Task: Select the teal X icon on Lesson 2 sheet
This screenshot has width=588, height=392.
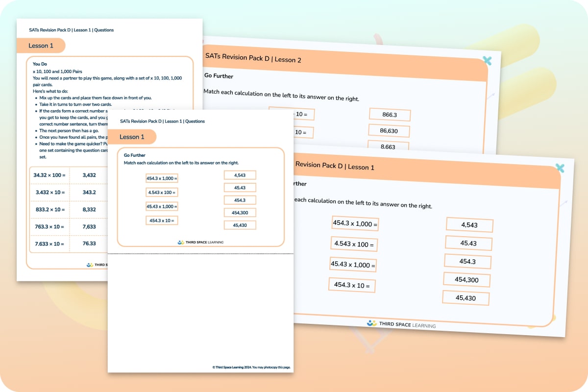Action: [x=487, y=61]
